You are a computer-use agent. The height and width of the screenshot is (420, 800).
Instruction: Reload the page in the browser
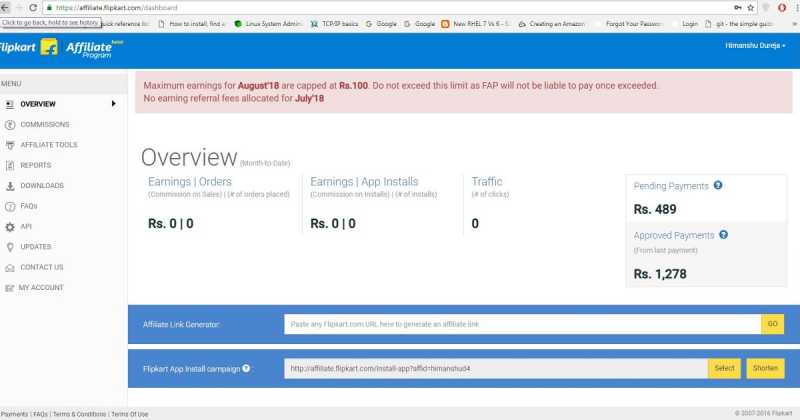click(33, 7)
